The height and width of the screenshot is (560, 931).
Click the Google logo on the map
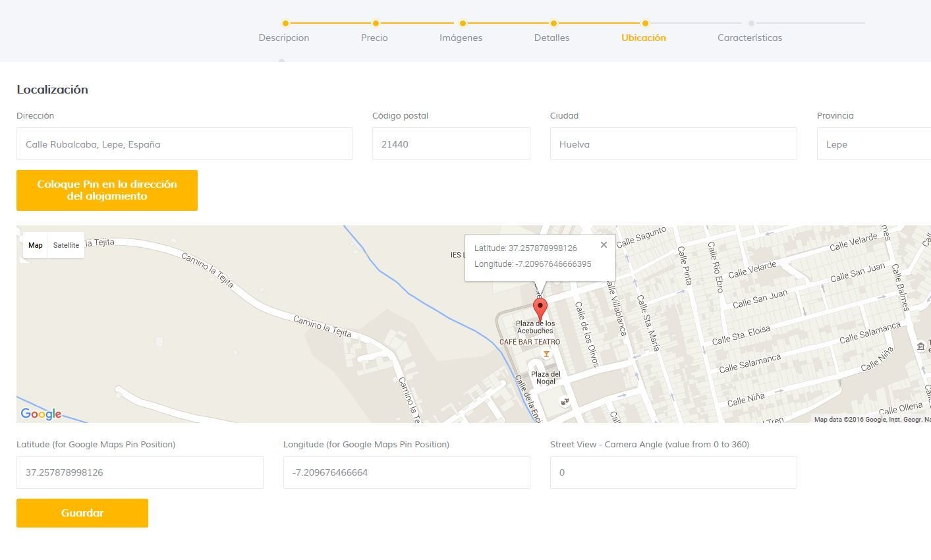[41, 414]
